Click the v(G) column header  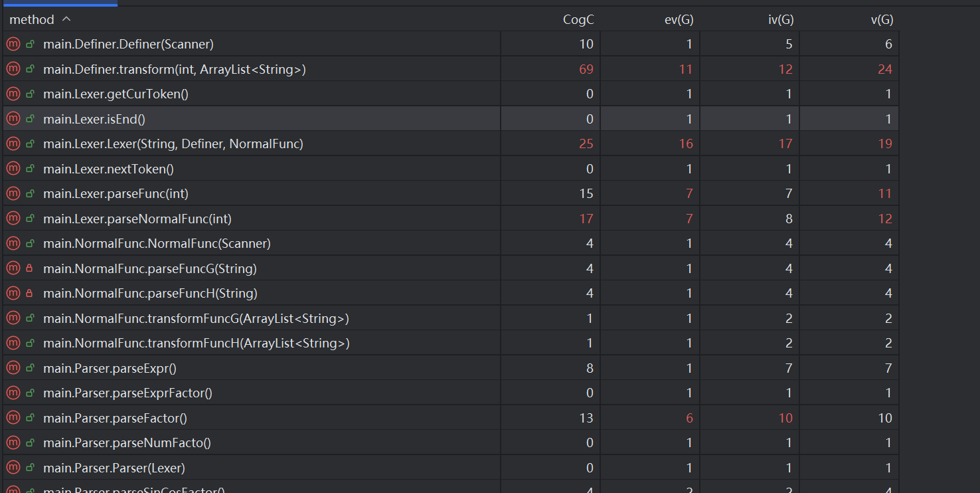[881, 20]
